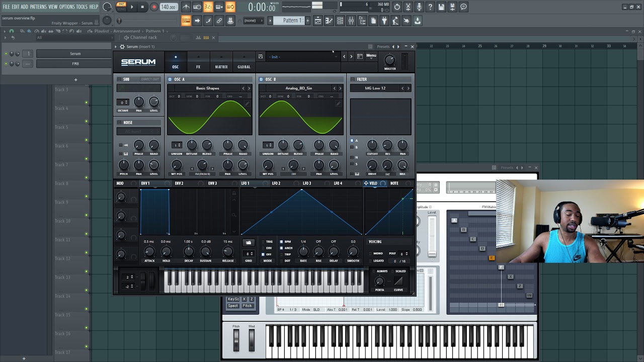Change the OSC A unison voices stepper
Screen dimensions: 644x362
(x=177, y=145)
